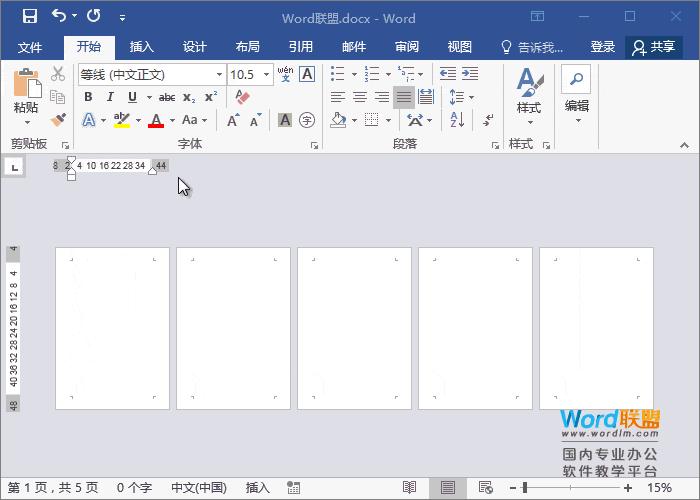
Task: Toggle superscript x² formatting
Action: coord(211,97)
